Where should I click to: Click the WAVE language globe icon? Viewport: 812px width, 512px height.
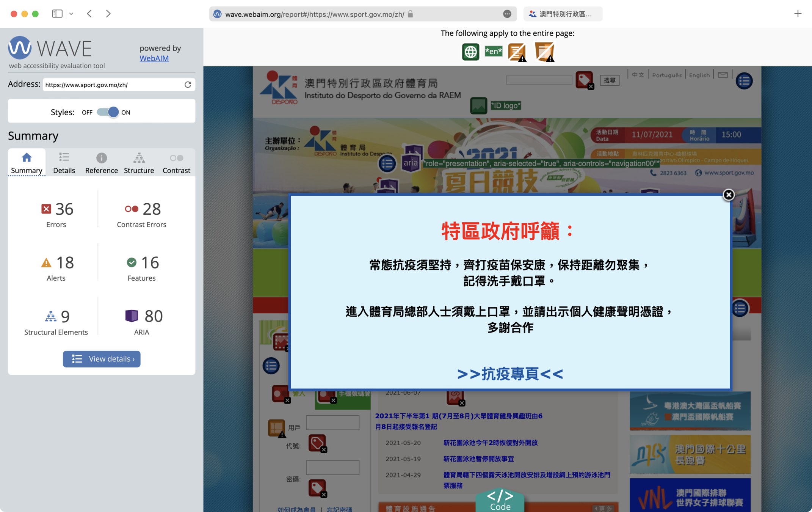[470, 52]
